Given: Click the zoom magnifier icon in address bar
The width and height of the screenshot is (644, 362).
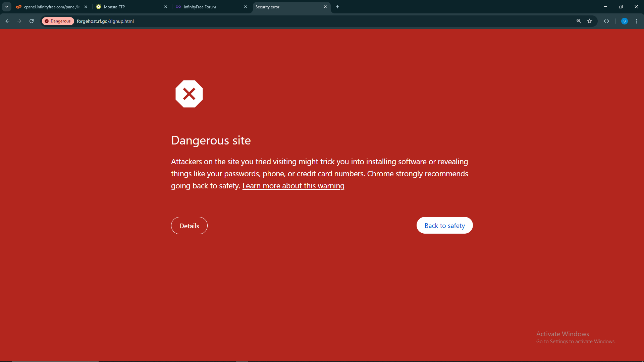Looking at the screenshot, I should (x=579, y=21).
